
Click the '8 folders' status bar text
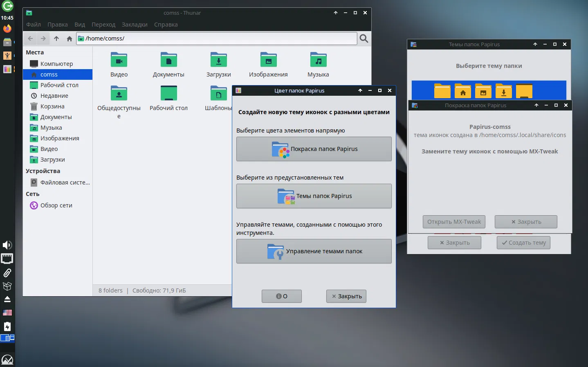(110, 290)
